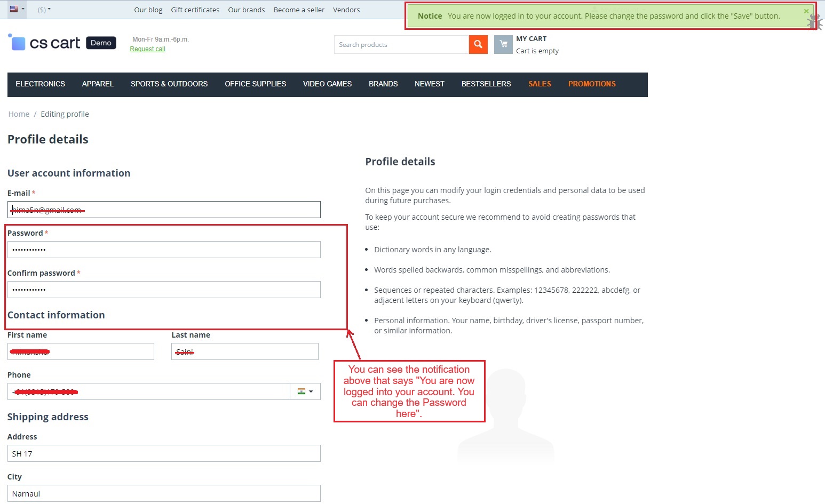Open the Vendors link
The image size is (825, 504).
click(x=346, y=10)
